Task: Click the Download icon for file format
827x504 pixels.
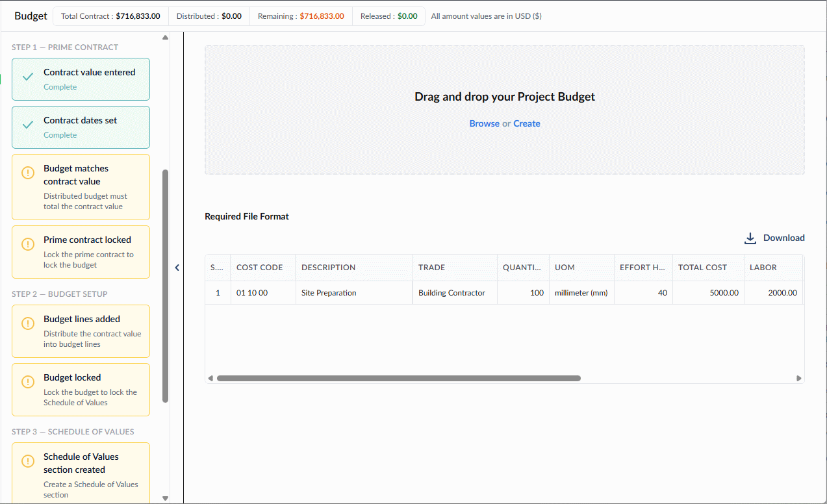Action: click(x=750, y=238)
